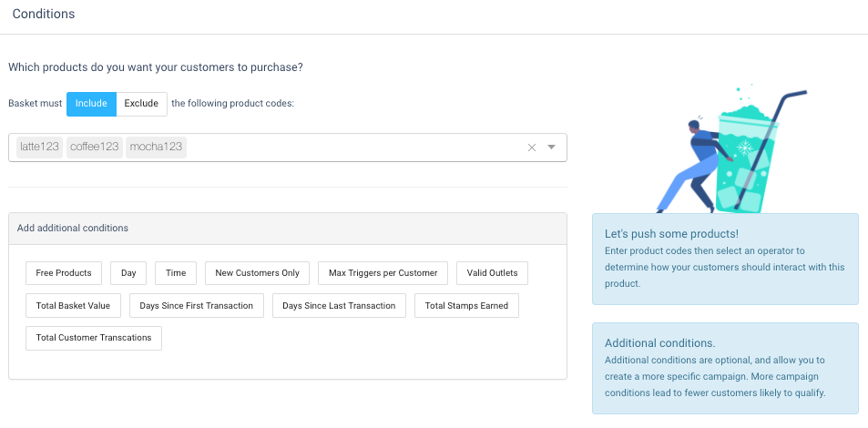This screenshot has width=868, height=428.
Task: Add the Max Triggers per Customer condition
Action: click(x=383, y=273)
